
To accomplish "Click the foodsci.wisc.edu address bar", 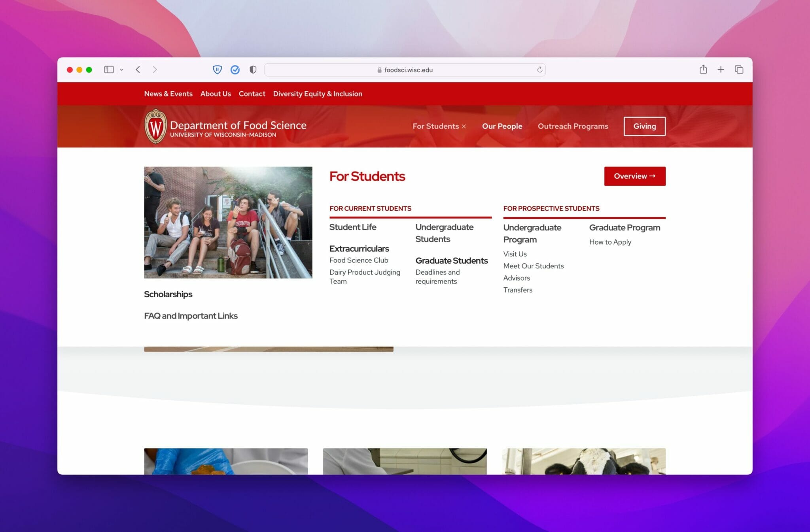I will click(x=405, y=70).
